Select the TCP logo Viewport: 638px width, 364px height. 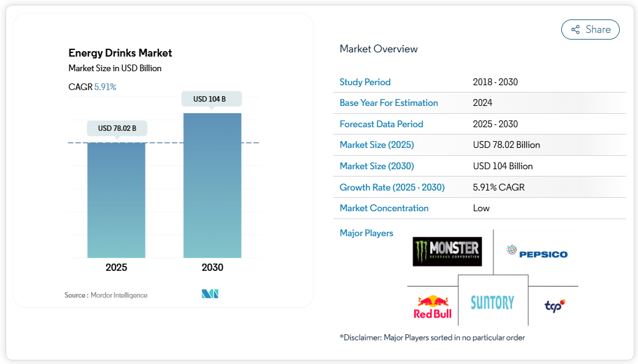click(x=555, y=305)
